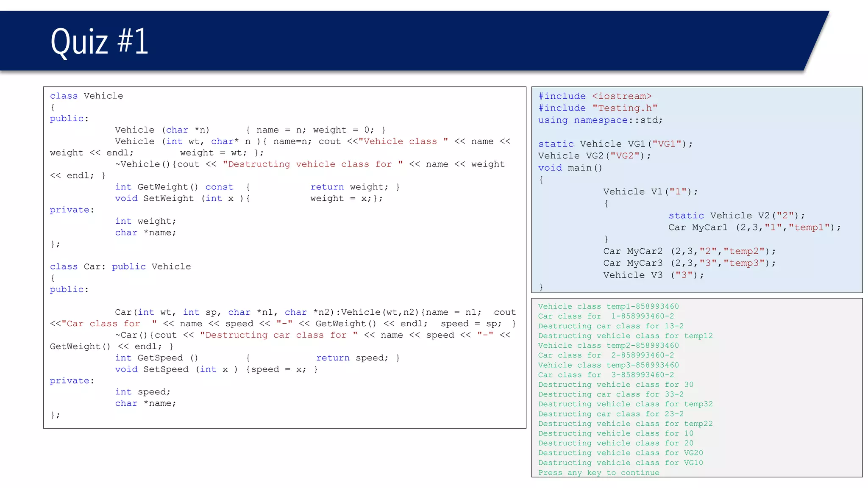
Task: Click 'static Vehicle VG1("VG1");' line
Action: (x=615, y=144)
